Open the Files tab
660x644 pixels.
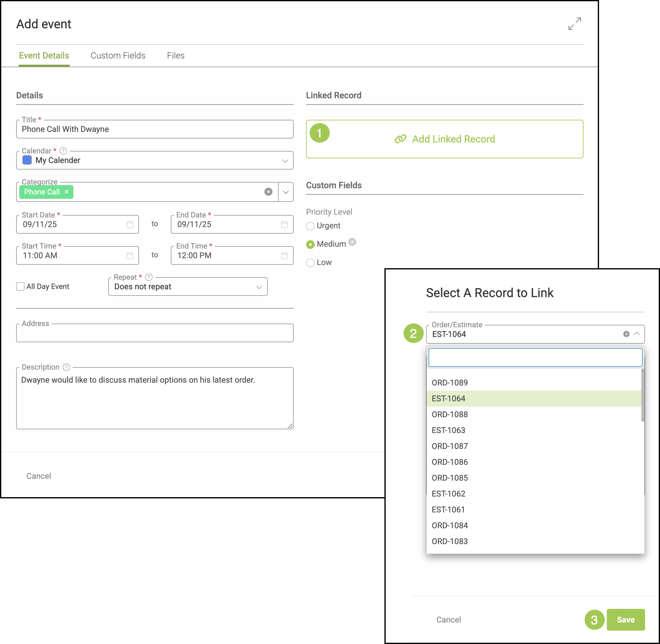175,55
